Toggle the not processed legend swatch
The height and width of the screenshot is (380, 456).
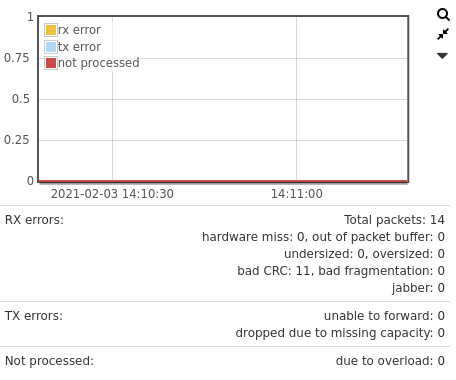pyautogui.click(x=51, y=63)
